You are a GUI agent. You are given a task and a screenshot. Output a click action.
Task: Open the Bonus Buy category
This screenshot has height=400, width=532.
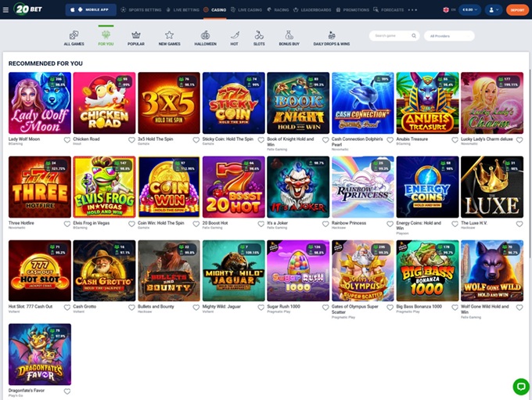[x=289, y=38]
